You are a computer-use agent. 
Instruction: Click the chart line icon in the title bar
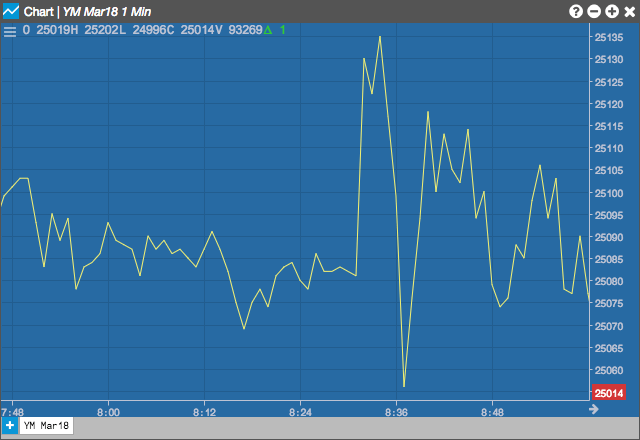[11, 11]
